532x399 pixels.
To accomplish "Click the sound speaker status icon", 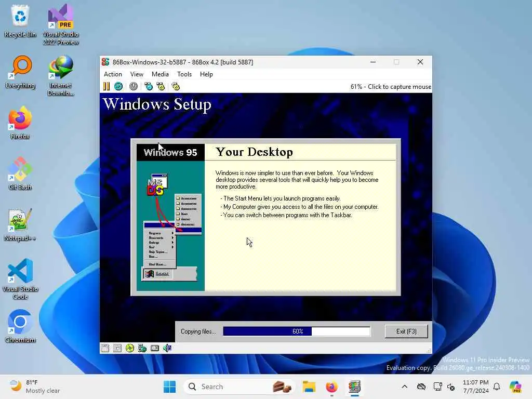I will coord(167,348).
